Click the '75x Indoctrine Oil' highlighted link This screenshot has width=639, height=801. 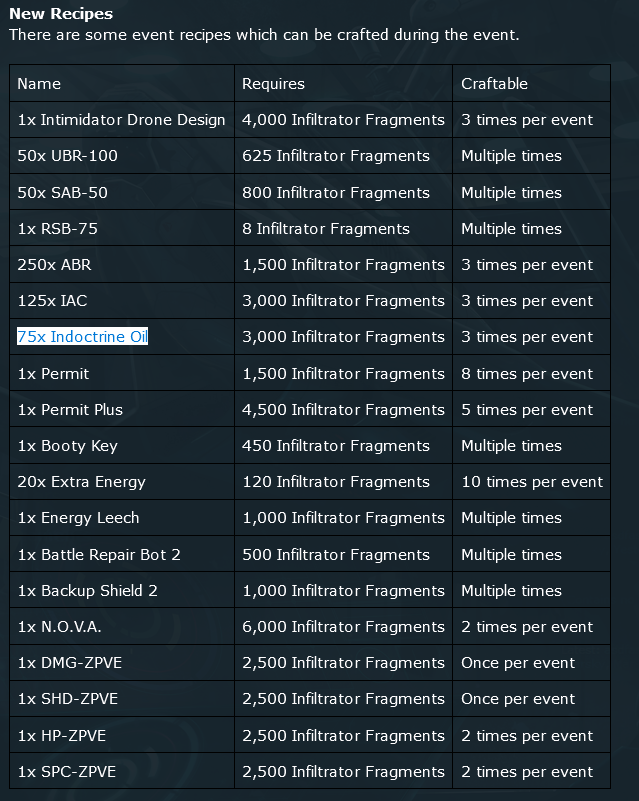[82, 337]
